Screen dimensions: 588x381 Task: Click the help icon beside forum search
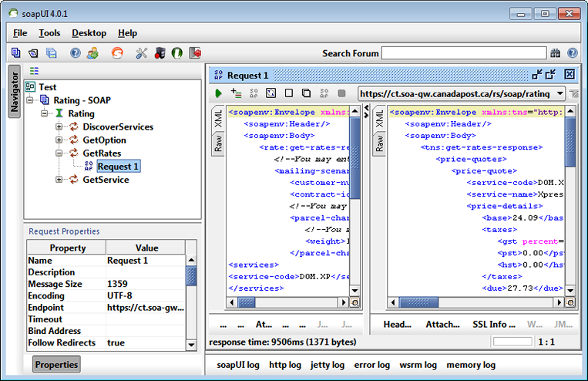tap(573, 53)
